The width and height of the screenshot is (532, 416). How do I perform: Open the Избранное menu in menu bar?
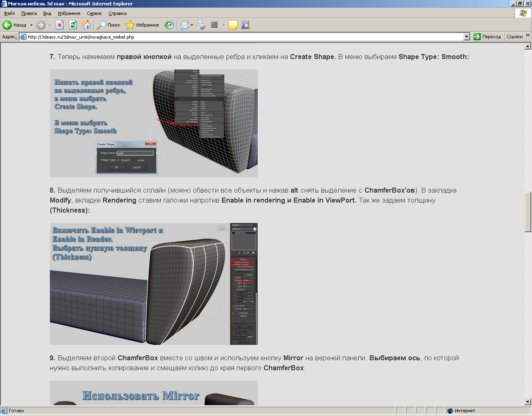coord(69,13)
